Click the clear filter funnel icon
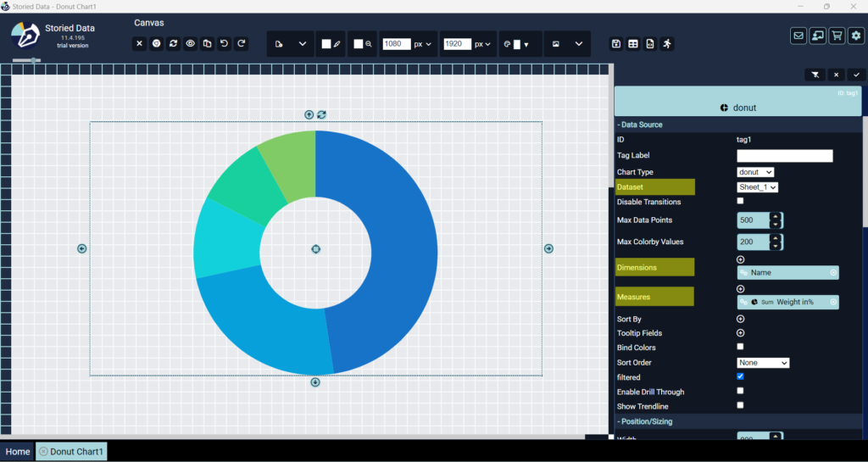 [x=815, y=75]
